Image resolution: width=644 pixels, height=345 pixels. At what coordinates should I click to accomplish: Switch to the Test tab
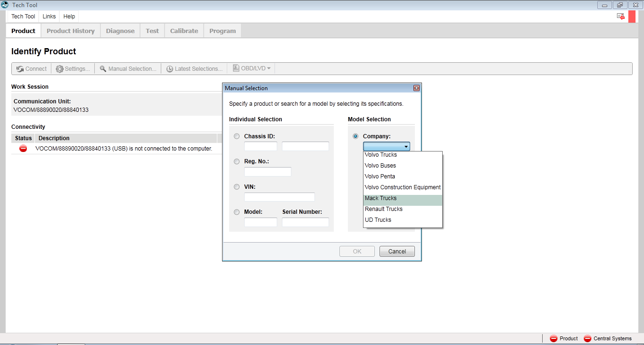(152, 31)
